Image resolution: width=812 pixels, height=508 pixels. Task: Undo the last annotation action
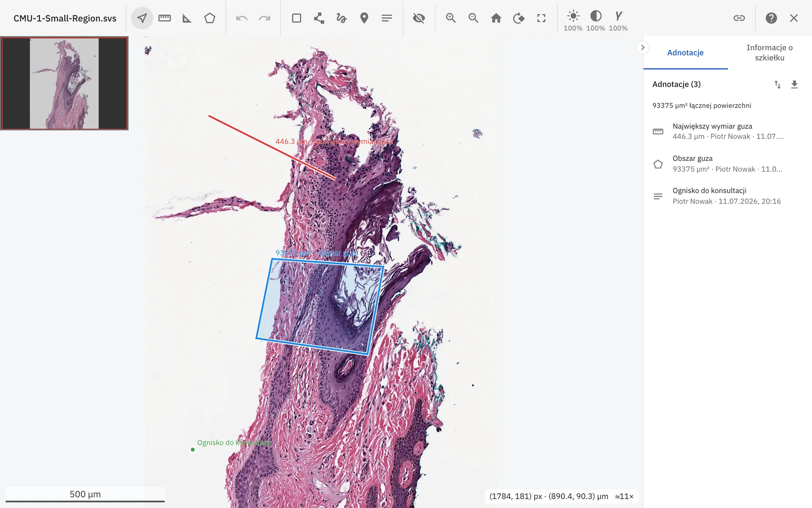tap(242, 18)
